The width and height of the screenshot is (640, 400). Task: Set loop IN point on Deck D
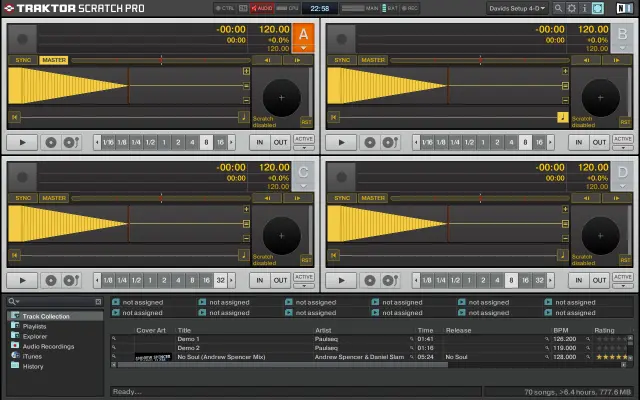point(576,280)
